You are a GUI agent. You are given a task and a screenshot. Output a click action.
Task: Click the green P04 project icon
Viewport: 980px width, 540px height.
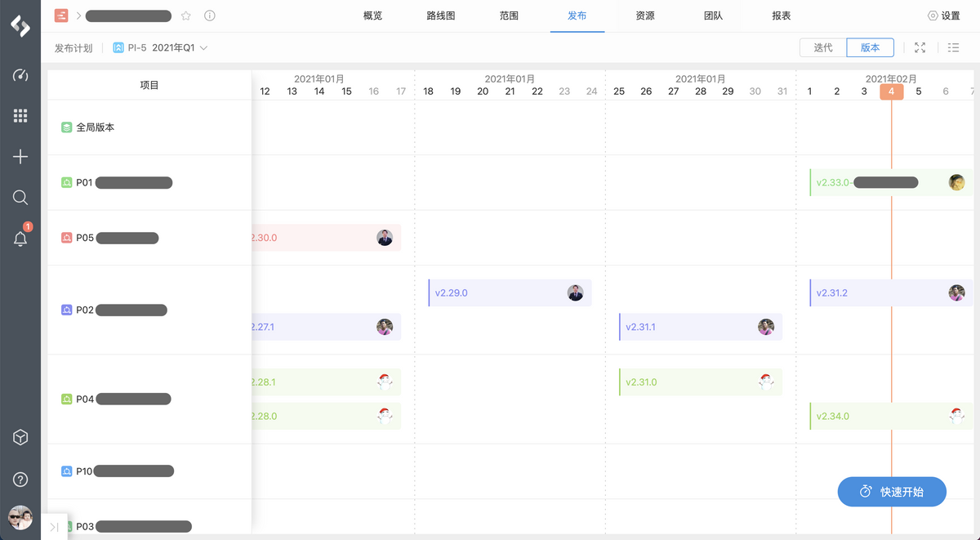click(67, 399)
